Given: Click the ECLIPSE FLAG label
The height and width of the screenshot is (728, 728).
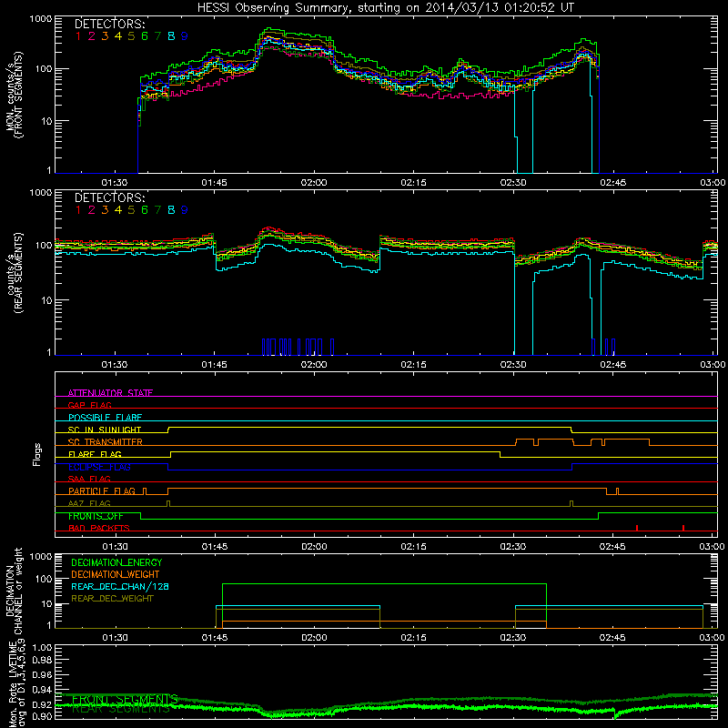Looking at the screenshot, I should (99, 467).
